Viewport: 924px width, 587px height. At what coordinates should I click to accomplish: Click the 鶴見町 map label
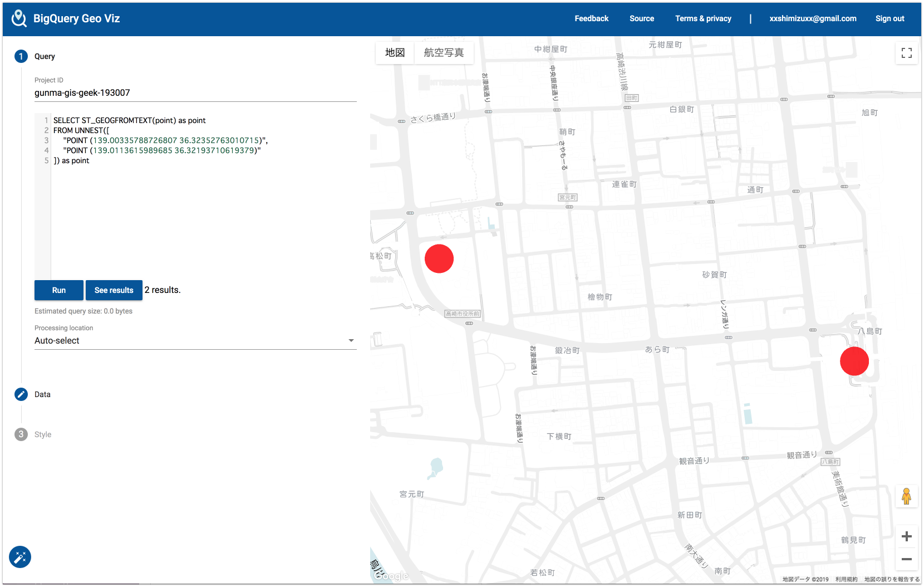pos(853,540)
